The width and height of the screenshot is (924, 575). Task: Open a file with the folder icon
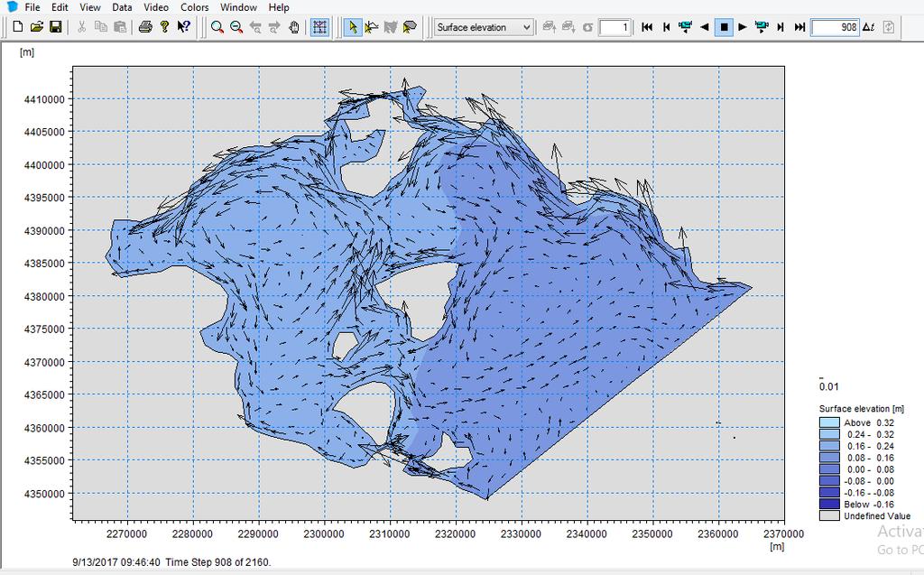36,27
